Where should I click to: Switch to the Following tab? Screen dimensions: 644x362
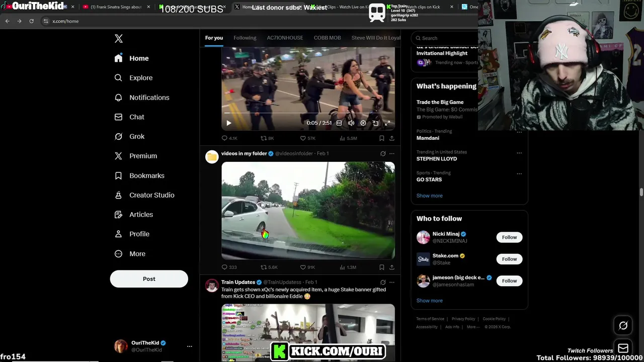(x=245, y=38)
